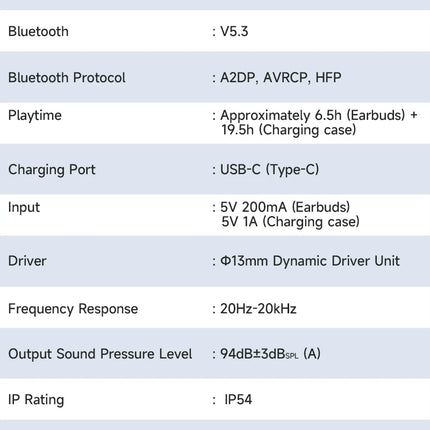This screenshot has width=430, height=430.
Task: Select the V5.3 Bluetooth version value
Action: (x=234, y=31)
